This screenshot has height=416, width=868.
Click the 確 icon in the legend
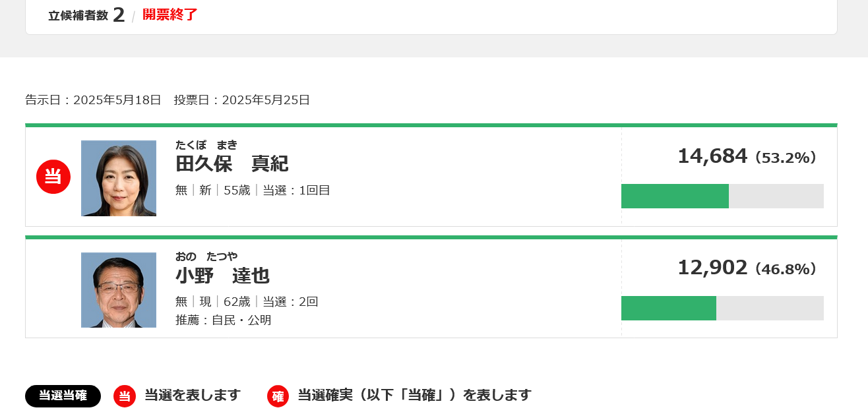tap(278, 396)
